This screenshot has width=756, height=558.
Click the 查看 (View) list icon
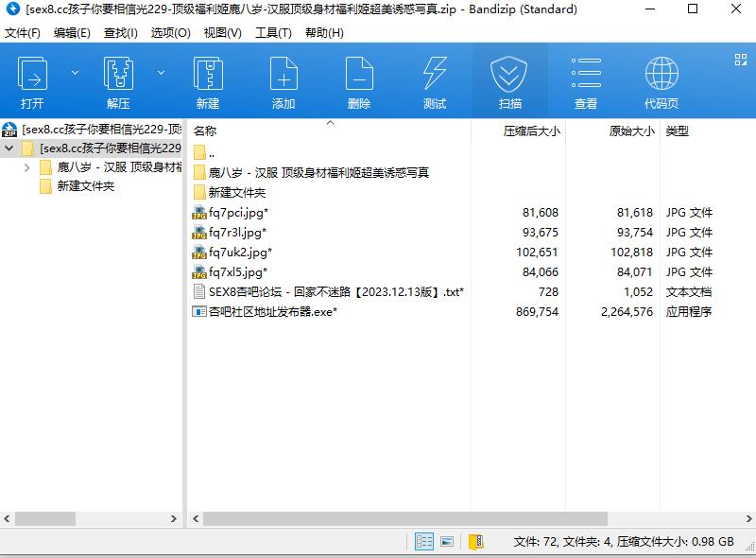coord(586,74)
